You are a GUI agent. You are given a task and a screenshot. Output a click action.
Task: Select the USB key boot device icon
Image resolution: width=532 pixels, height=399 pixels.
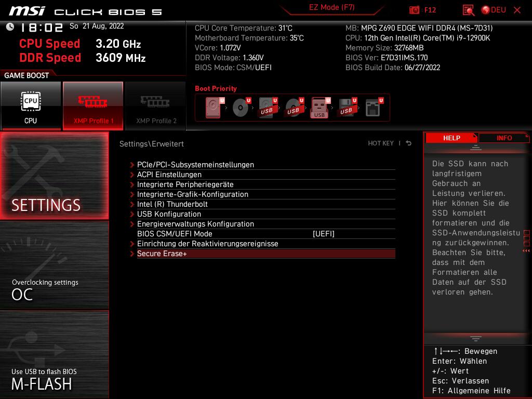pyautogui.click(x=321, y=108)
